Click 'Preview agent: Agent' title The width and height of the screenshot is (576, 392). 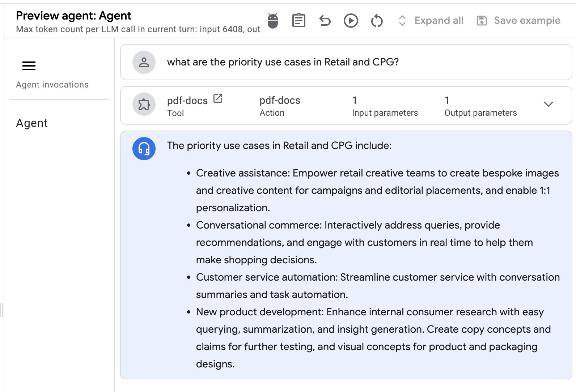click(x=74, y=16)
